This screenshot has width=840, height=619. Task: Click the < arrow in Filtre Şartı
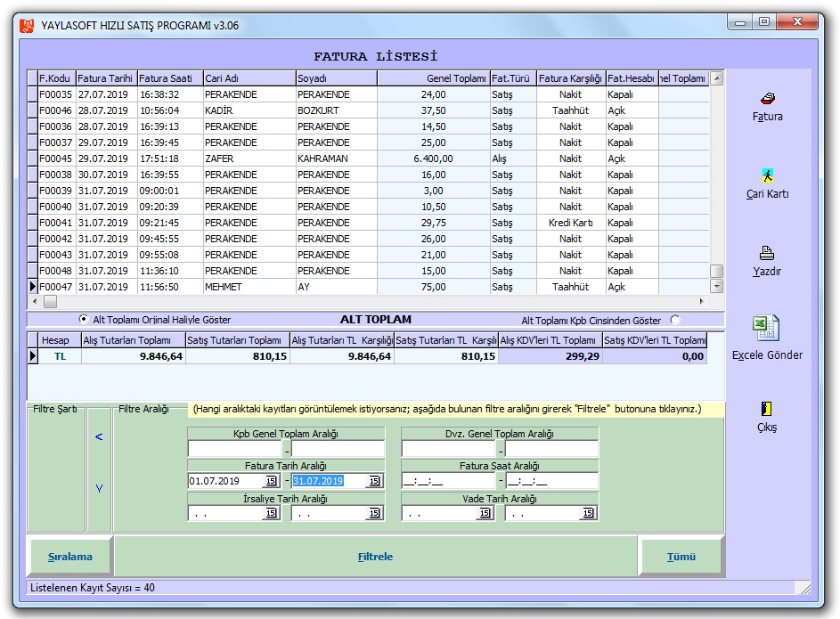tap(99, 437)
